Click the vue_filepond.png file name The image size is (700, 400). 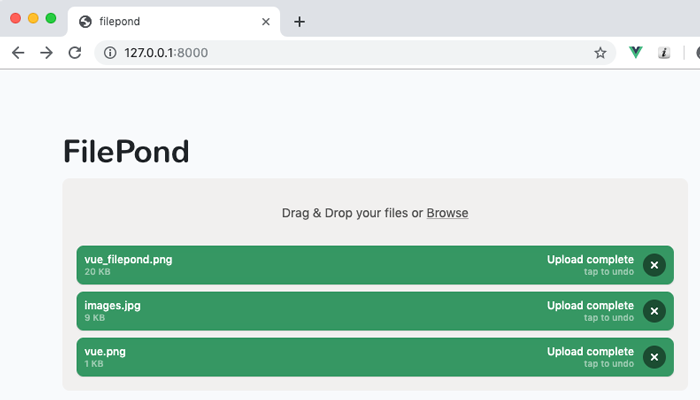[x=128, y=259]
